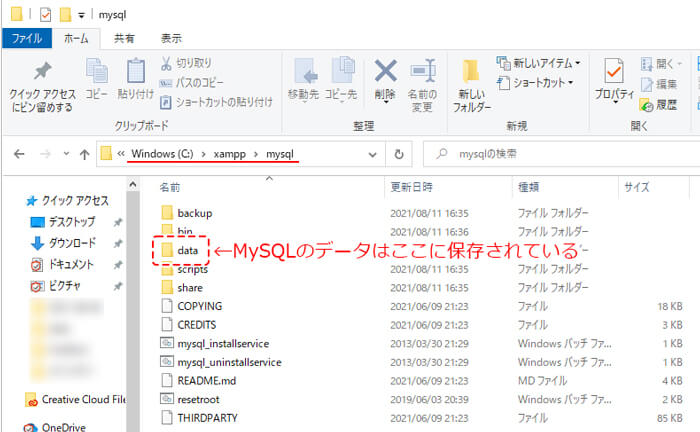Open the Move To ribbon button

coord(303,79)
